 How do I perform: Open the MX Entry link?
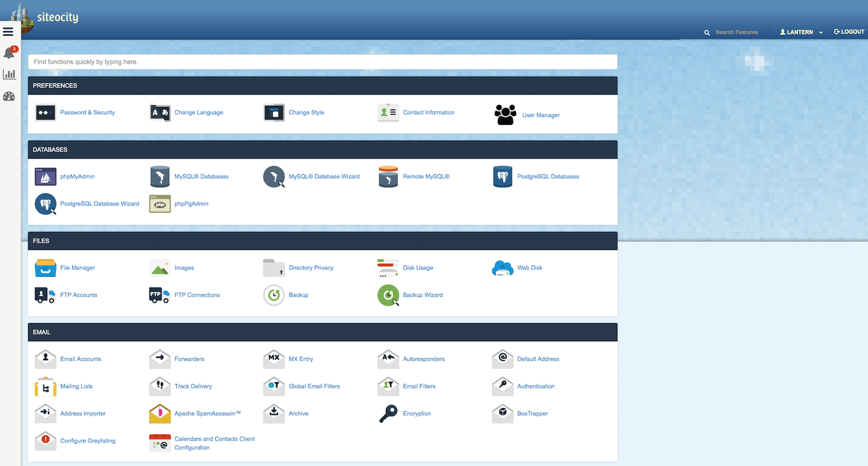301,359
